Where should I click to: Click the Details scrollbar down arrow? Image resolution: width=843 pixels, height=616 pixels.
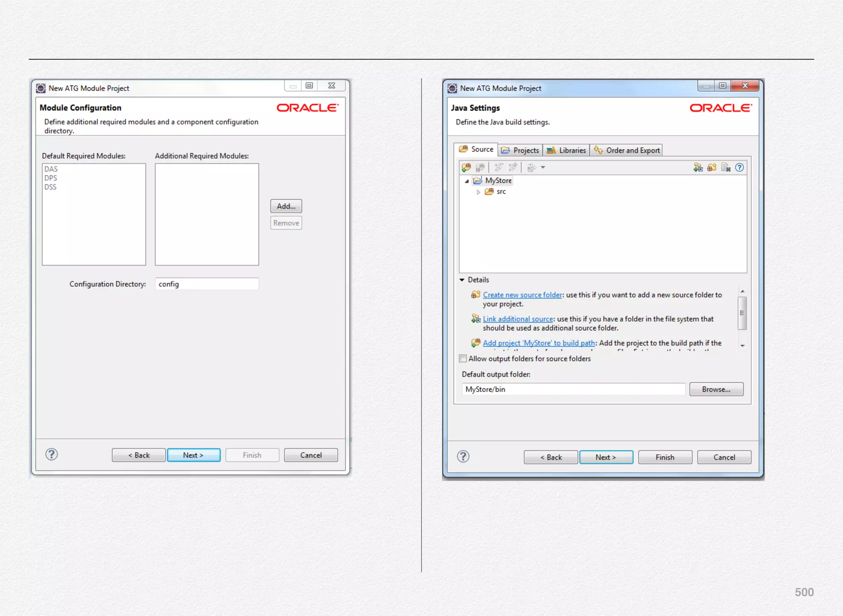[x=743, y=346]
